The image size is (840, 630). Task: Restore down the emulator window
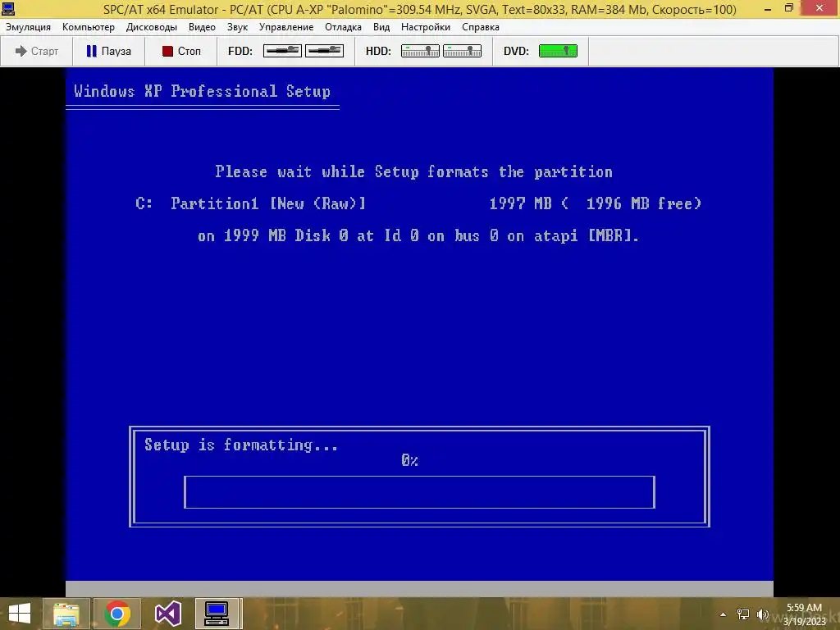coord(789,8)
